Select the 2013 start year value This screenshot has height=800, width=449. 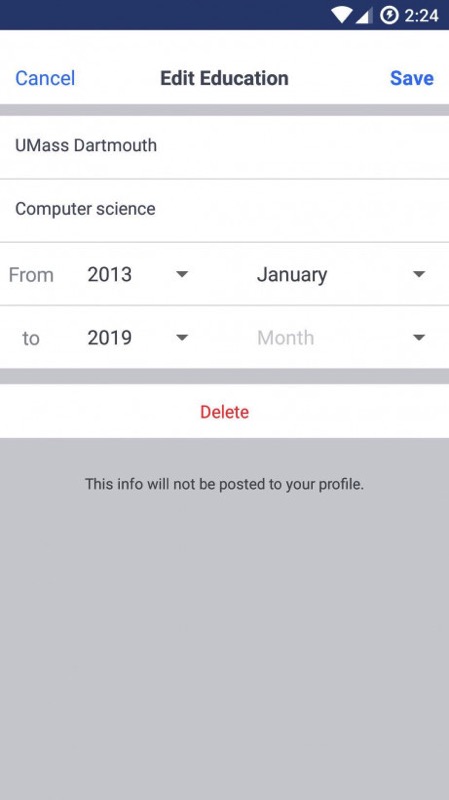pos(109,274)
